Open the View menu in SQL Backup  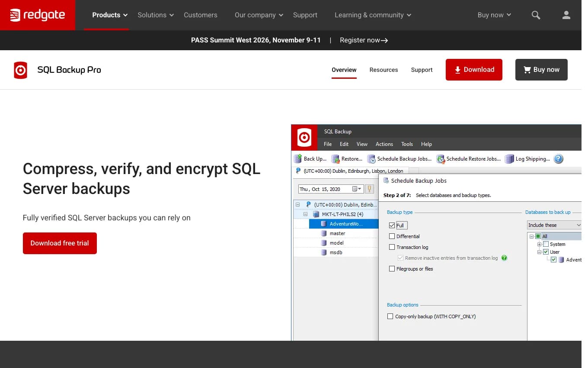[x=362, y=144]
